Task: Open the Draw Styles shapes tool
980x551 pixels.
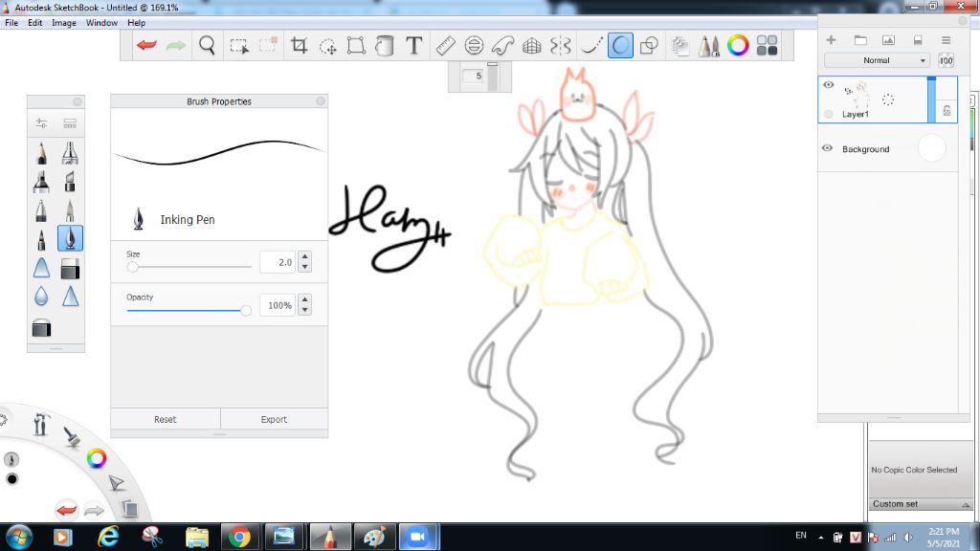Action: (650, 45)
